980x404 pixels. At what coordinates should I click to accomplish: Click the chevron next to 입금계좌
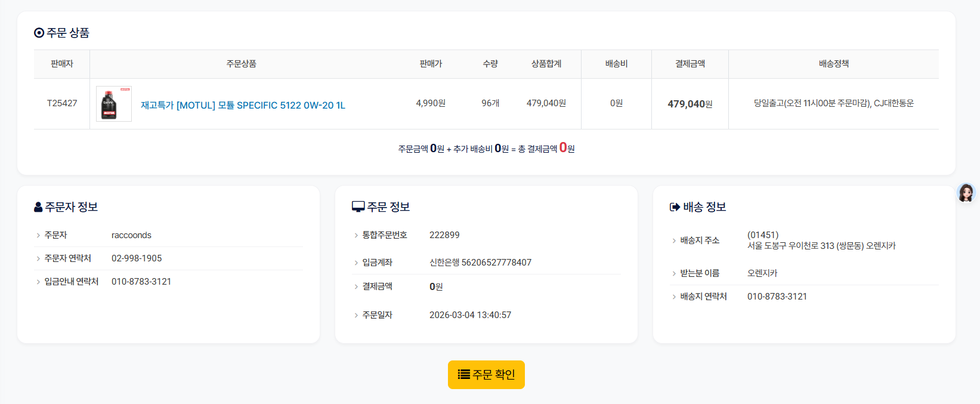pyautogui.click(x=356, y=263)
